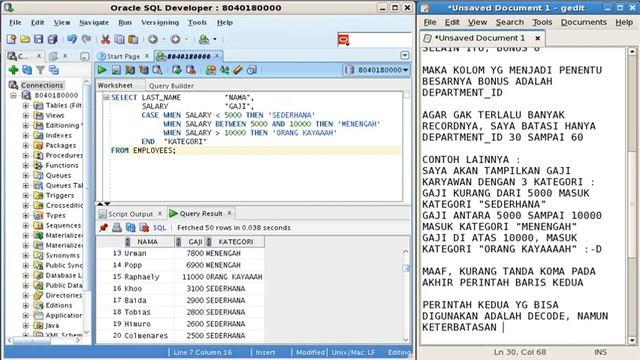
Task: Click the Filter funnel icon in Connections
Action: point(40,70)
